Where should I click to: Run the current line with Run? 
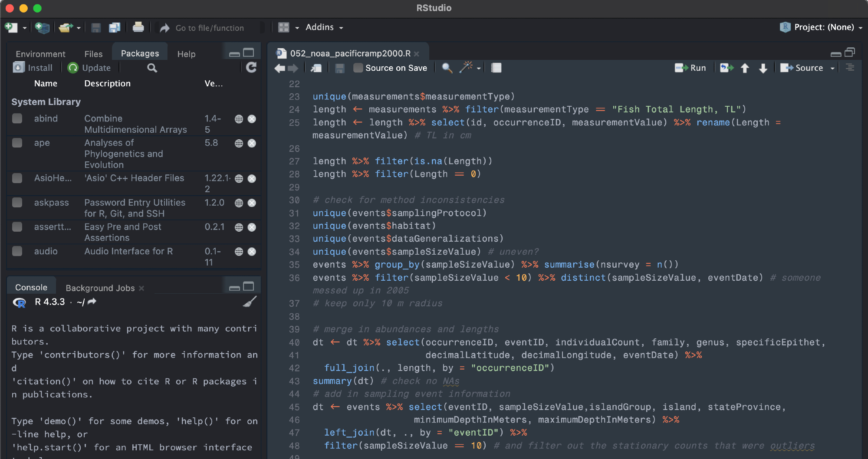tap(691, 68)
